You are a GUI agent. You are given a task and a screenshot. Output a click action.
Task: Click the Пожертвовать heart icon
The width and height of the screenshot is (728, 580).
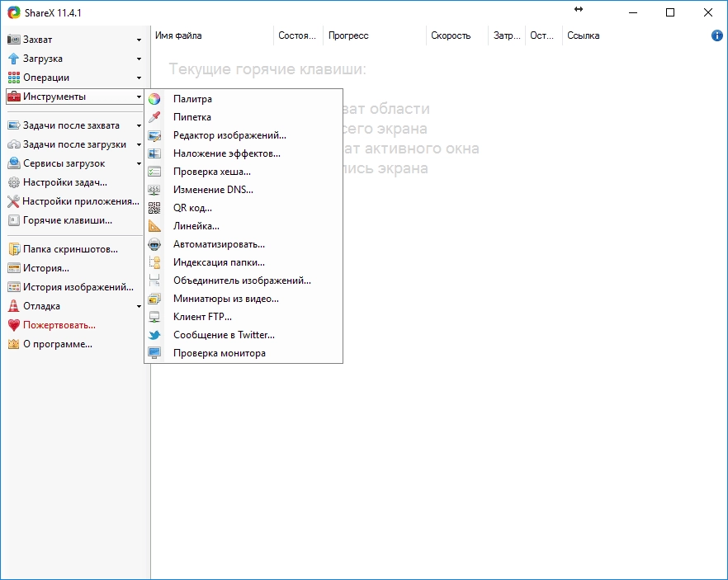(14, 325)
